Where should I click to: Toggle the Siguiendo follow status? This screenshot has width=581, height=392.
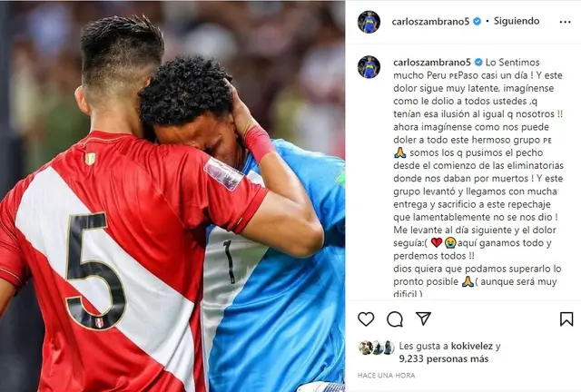point(517,21)
